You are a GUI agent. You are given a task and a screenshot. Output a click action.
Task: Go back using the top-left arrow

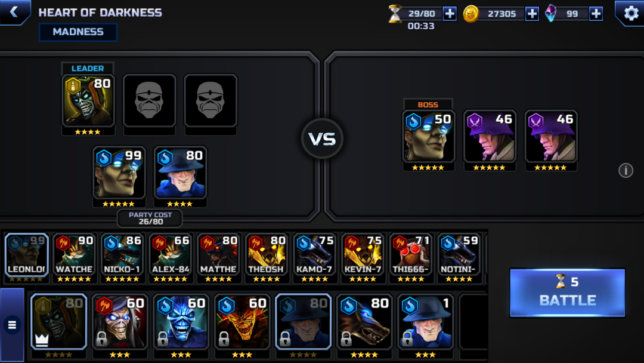point(14,12)
